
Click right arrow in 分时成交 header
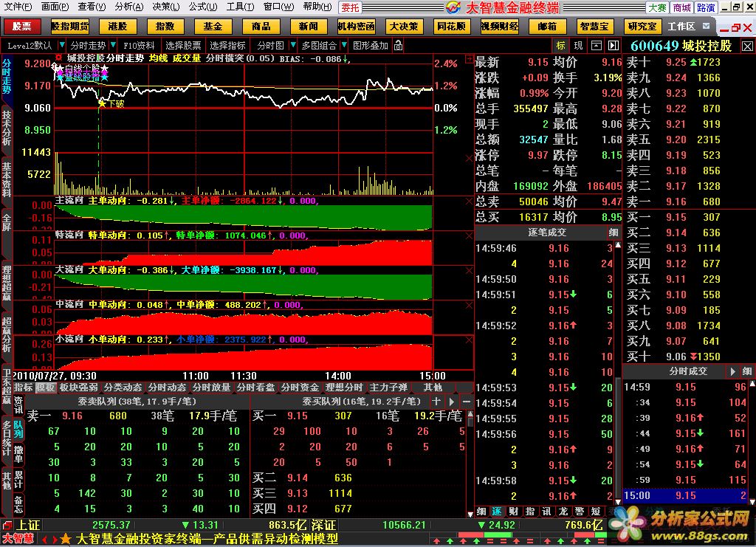coord(732,371)
